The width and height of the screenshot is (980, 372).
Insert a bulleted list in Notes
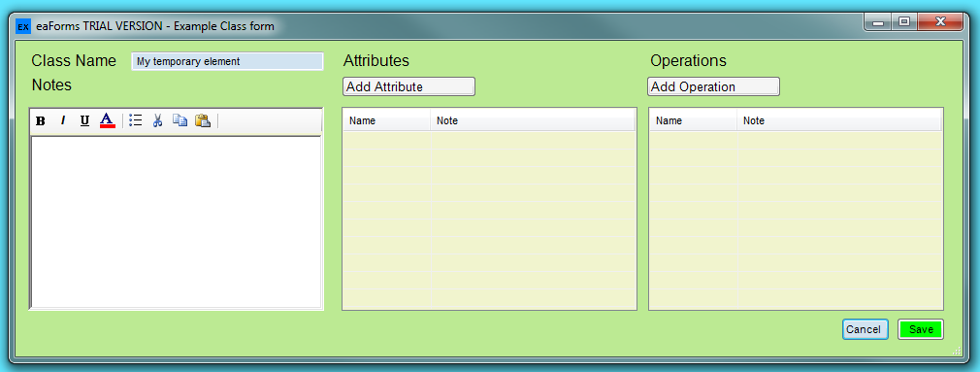[136, 120]
